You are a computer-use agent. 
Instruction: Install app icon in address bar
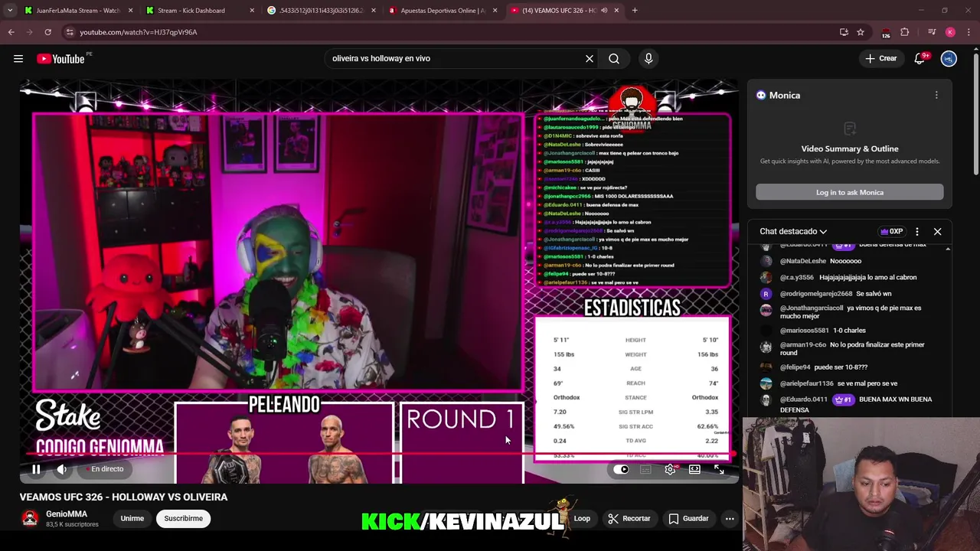[x=844, y=32]
